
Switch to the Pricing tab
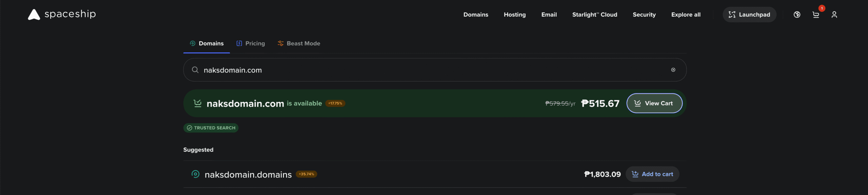[x=251, y=43]
